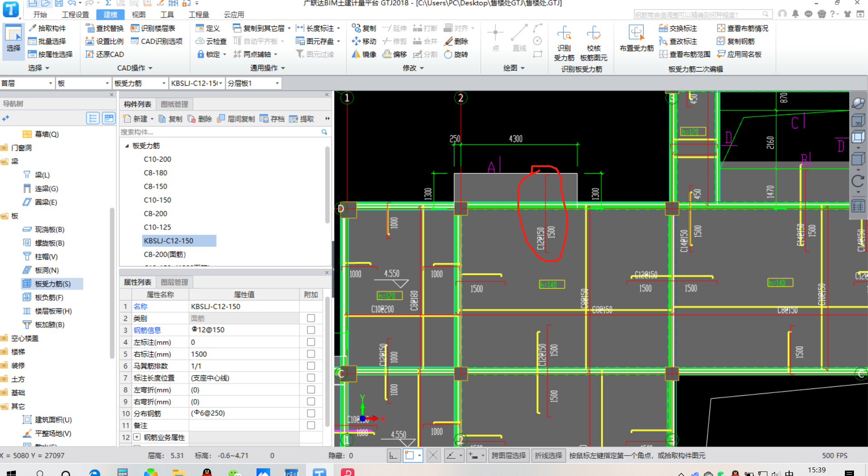
Task: Select the 移动 move tool
Action: click(x=364, y=41)
